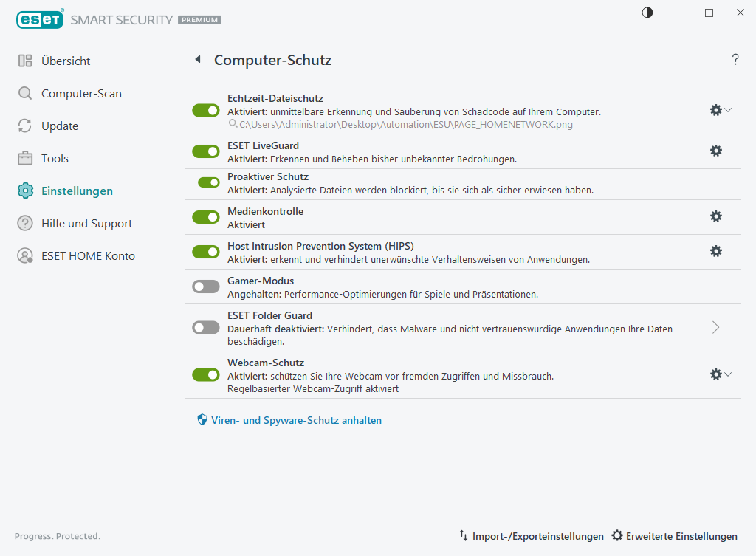The image size is (756, 556).
Task: Expand dropdown arrow next to Echtzeit-Dateischutz gear
Action: point(729,110)
